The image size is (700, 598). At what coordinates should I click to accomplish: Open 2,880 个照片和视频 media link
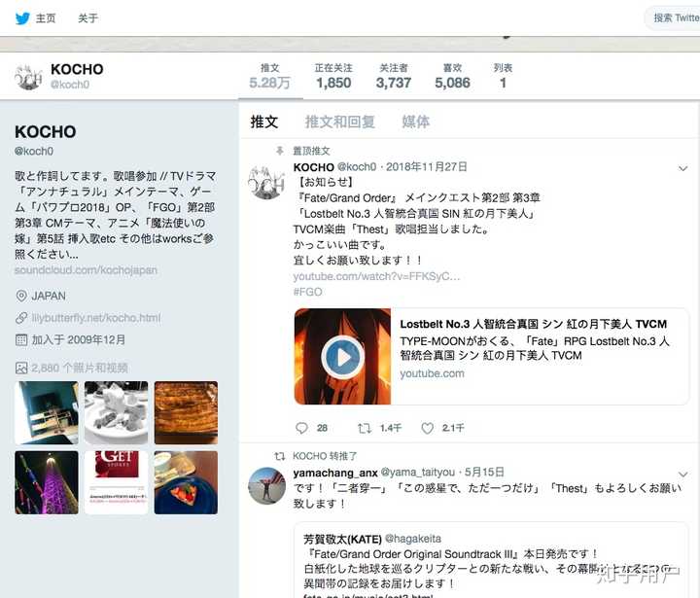(80, 368)
